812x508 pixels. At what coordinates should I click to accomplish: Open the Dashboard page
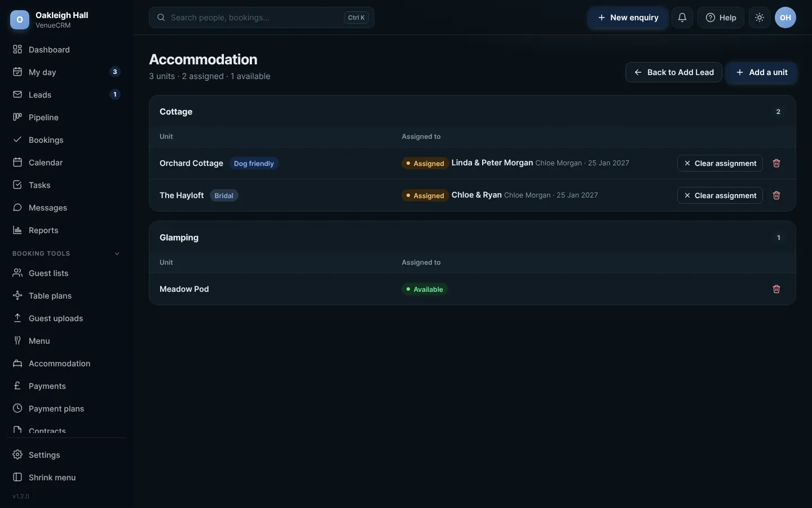click(67, 50)
